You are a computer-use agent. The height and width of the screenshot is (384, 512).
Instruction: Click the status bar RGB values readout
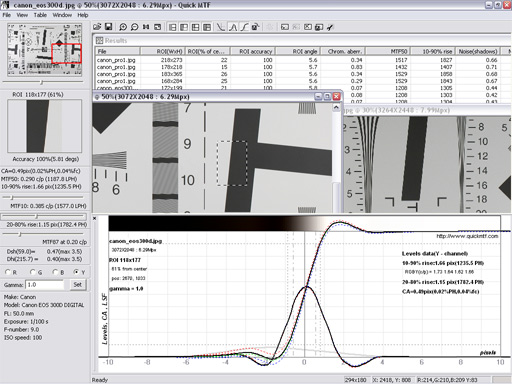pos(452,380)
